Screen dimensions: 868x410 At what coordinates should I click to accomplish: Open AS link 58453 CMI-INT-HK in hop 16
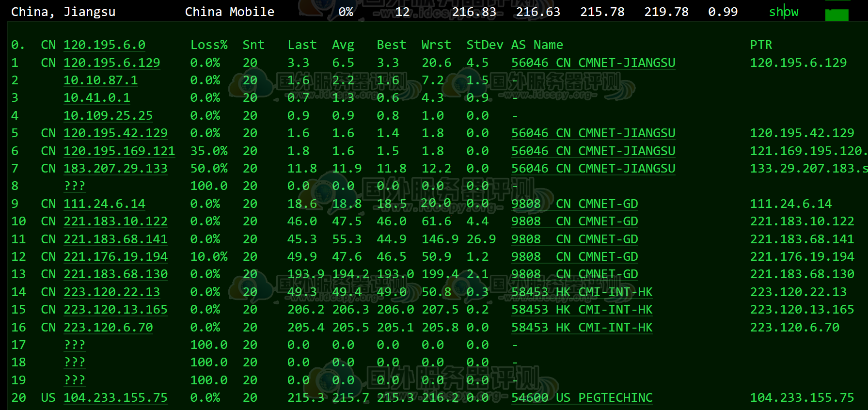[x=582, y=328]
